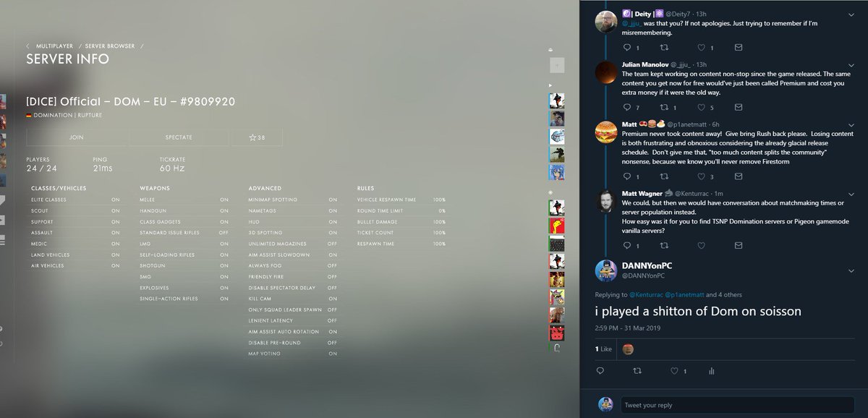The image size is (868, 418).
Task: Open the lock icon below friends avatars
Action: tap(557, 348)
